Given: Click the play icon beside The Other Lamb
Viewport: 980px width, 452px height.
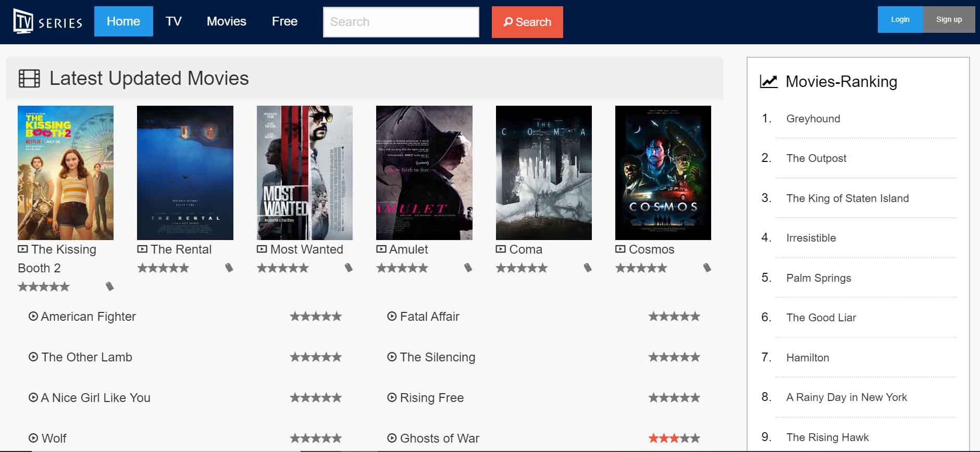Looking at the screenshot, I should 33,357.
